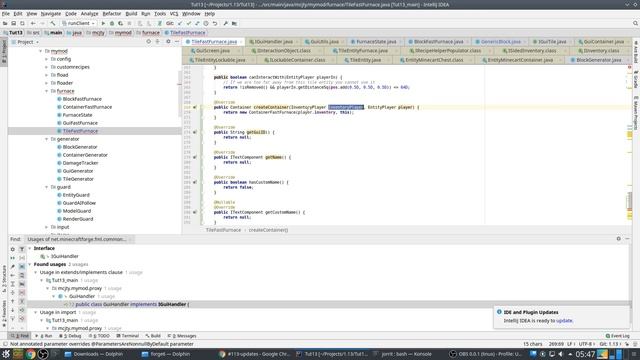Collapse the guard folder in project tree
640x360 pixels.
click(47, 187)
